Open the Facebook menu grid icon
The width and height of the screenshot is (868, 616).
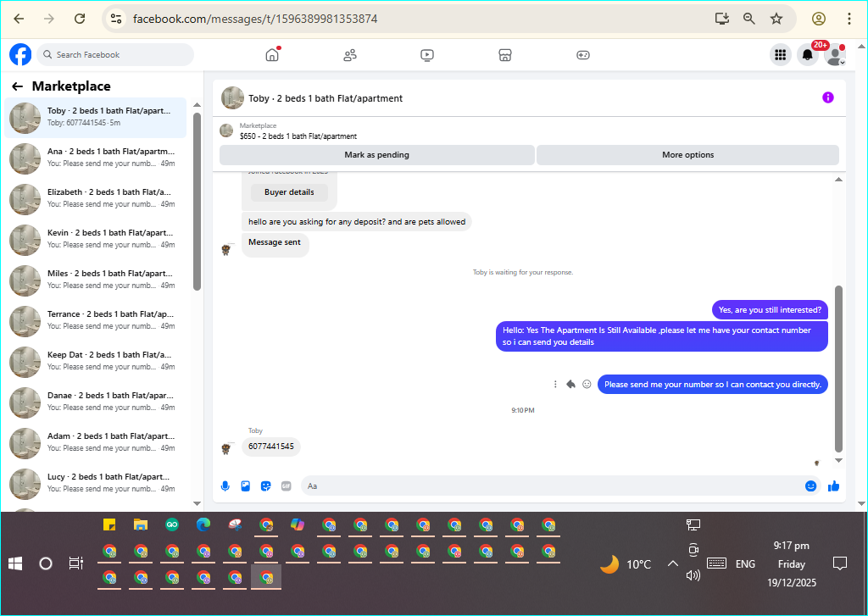(781, 55)
